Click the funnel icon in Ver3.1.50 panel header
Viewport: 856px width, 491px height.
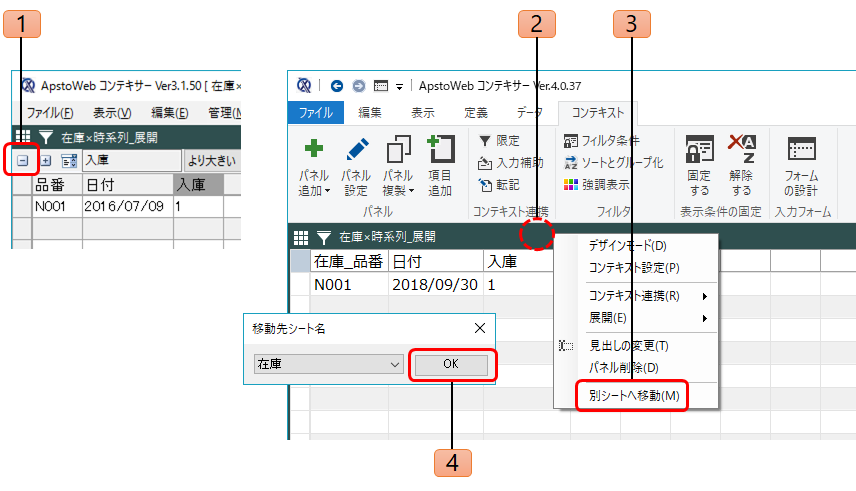[46, 137]
